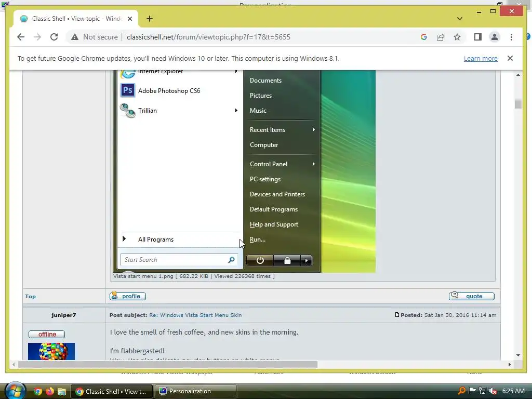Click the Google icon in address bar
Viewport: 532px width, 399px height.
coord(424,37)
